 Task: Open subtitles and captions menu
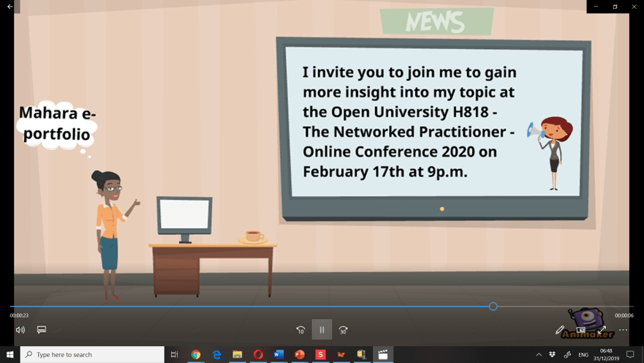click(x=42, y=330)
